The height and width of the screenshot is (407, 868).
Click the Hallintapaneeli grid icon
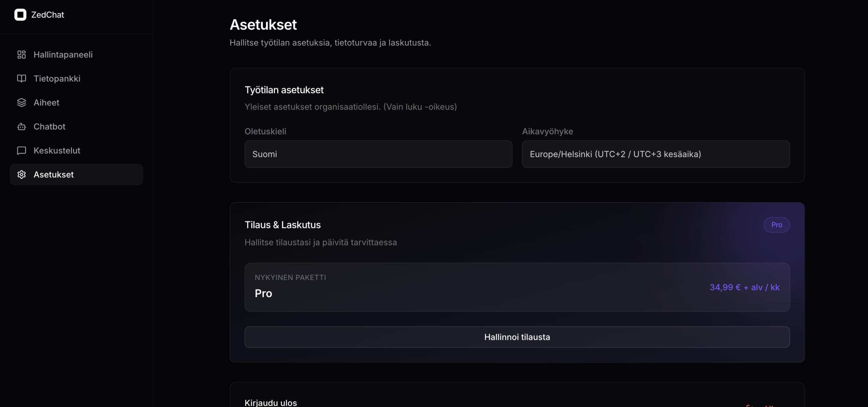tap(21, 55)
